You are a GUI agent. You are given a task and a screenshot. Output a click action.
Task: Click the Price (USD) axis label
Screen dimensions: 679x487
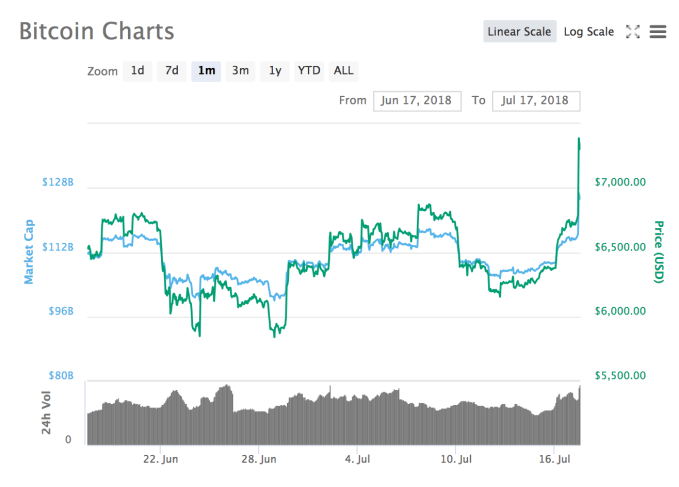pyautogui.click(x=658, y=250)
